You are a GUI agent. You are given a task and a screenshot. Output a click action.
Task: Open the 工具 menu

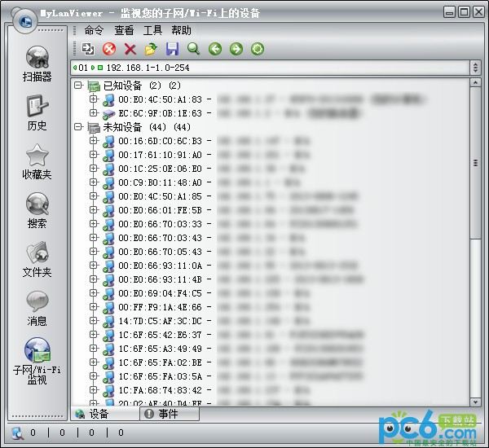pos(152,30)
